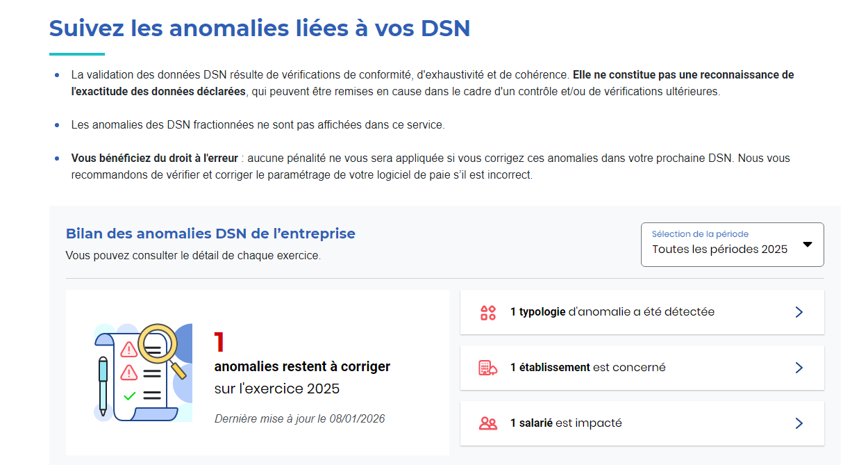This screenshot has width=868, height=465.
Task: Expand the '1 salarié est impacté' row chevron
Action: 799,423
